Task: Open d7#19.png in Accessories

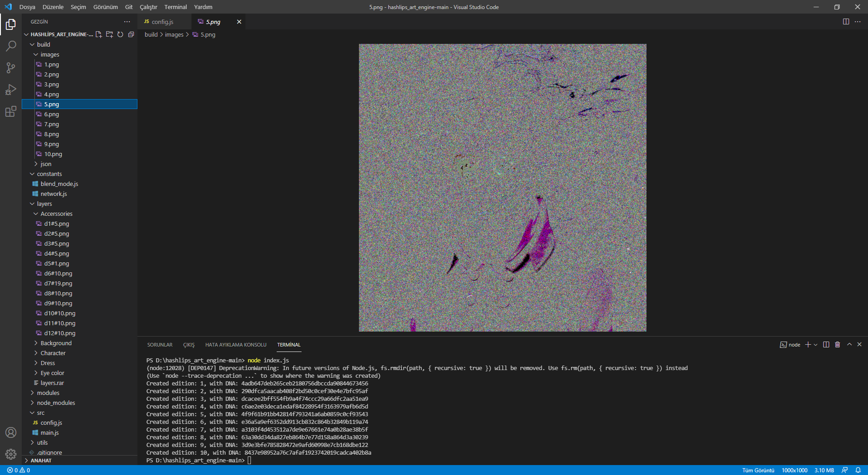Action: pos(80,283)
